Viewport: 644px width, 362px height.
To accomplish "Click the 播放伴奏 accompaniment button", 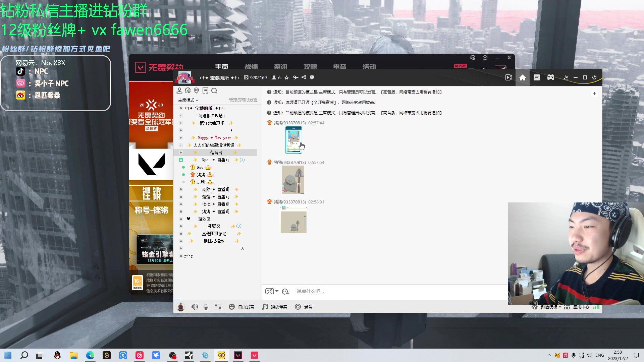I will 275,307.
